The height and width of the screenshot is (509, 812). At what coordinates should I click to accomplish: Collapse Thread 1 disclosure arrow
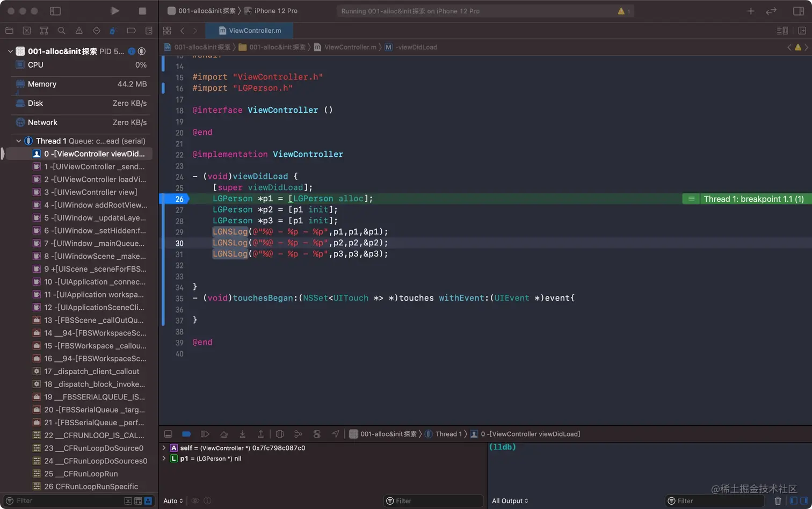click(x=19, y=141)
